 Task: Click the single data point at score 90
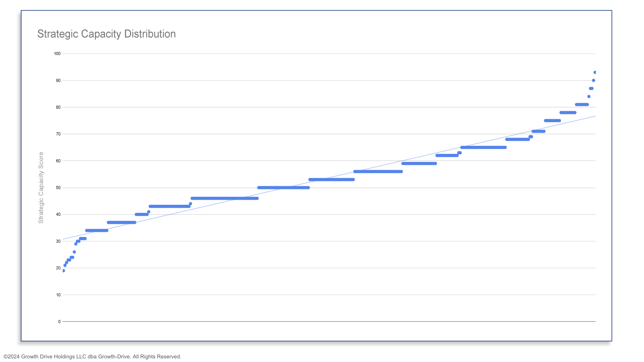click(x=593, y=80)
